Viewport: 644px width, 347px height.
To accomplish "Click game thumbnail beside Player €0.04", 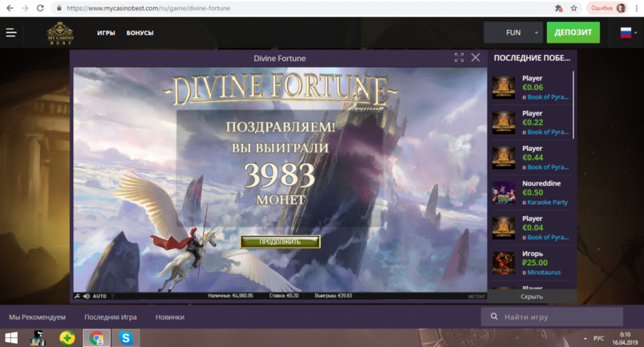I will pos(504,228).
